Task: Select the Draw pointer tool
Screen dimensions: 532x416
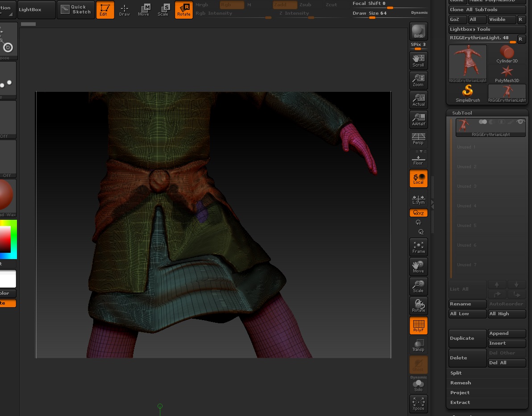Action: [x=125, y=9]
